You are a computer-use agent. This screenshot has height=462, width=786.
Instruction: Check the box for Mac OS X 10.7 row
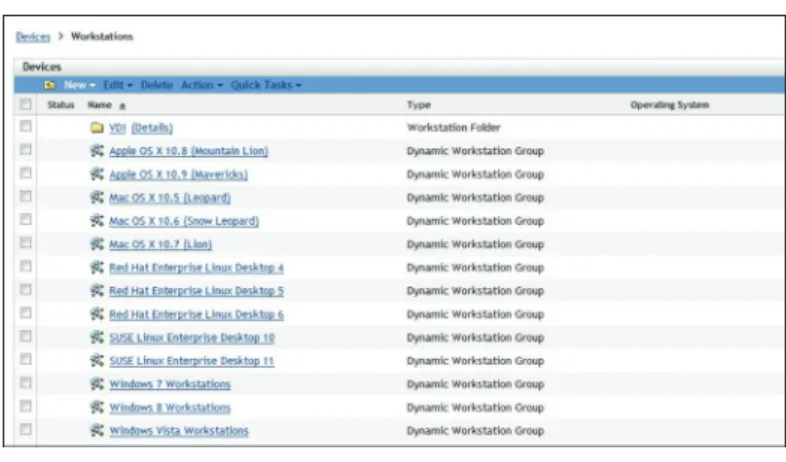click(x=26, y=243)
